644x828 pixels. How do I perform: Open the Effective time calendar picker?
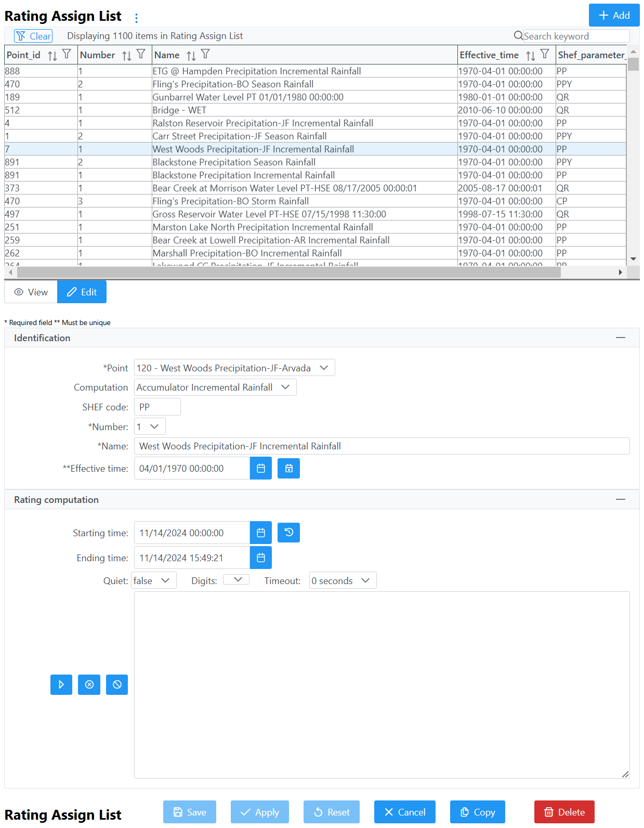(x=261, y=469)
